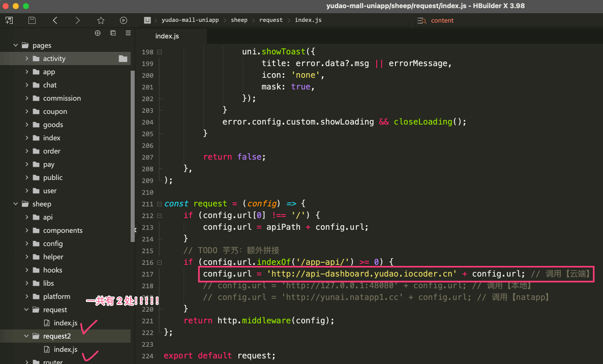Go back using the left arrow icon
The image size is (603, 364).
[x=55, y=20]
